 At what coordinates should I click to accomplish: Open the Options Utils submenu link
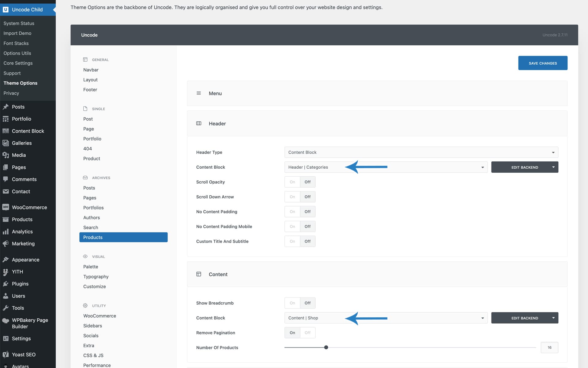(17, 53)
